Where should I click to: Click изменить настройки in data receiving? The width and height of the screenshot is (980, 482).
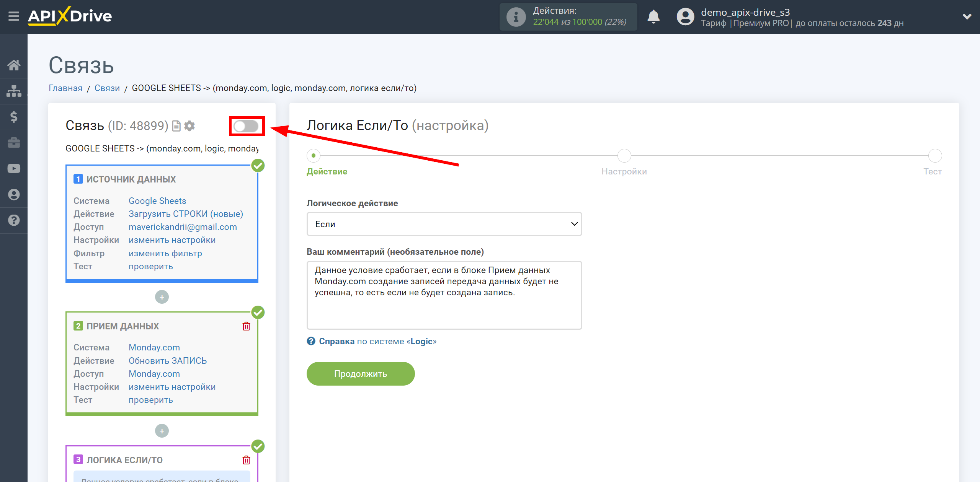click(172, 387)
